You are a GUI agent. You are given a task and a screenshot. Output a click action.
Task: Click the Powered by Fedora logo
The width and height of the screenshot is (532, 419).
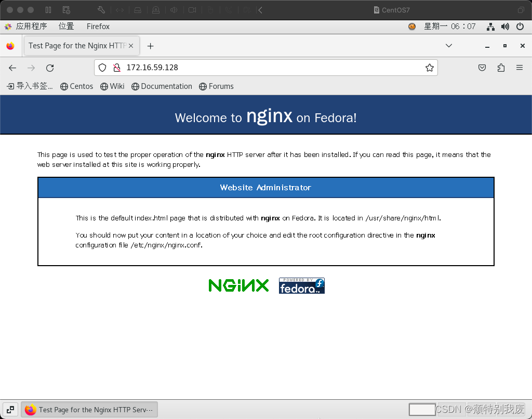302,285
